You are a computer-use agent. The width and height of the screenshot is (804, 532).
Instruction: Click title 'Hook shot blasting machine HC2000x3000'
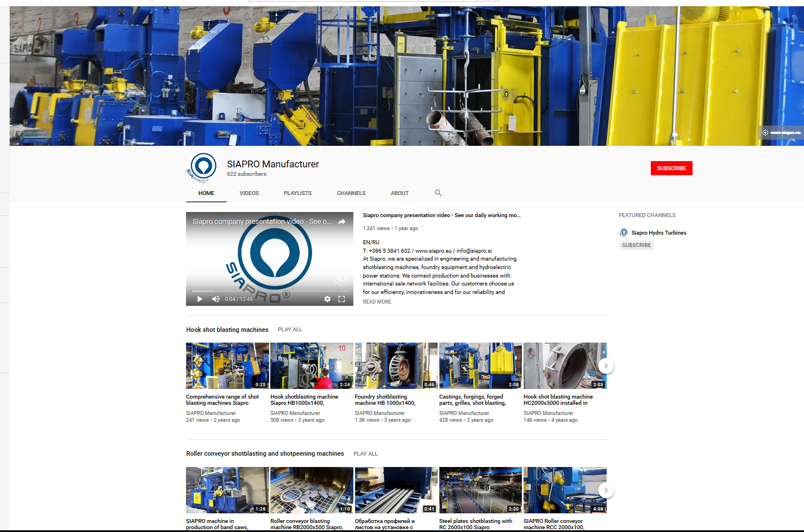[558, 400]
